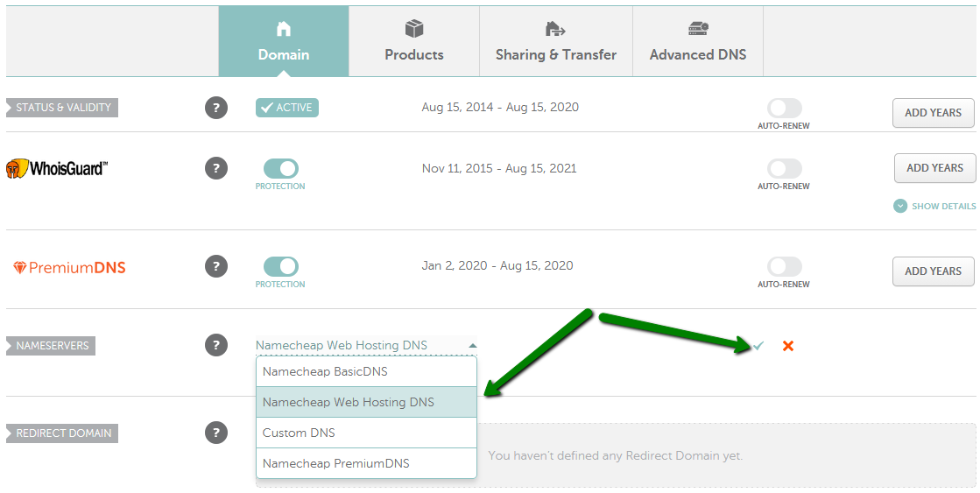Screen dimensions: 980x493
Task: Collapse the Nameservers dropdown arrow
Action: tap(473, 346)
